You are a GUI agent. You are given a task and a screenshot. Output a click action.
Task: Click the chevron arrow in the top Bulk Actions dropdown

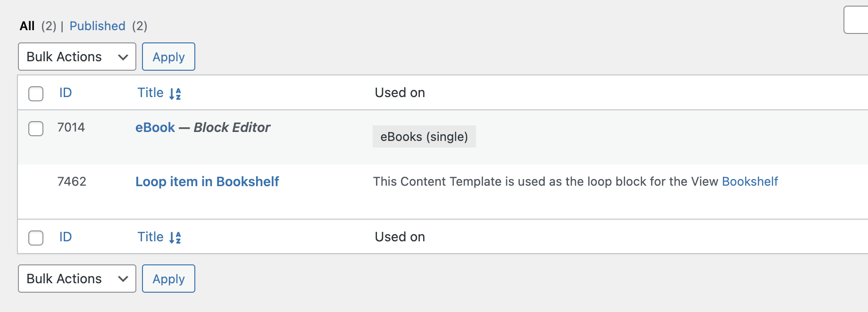coord(123,57)
